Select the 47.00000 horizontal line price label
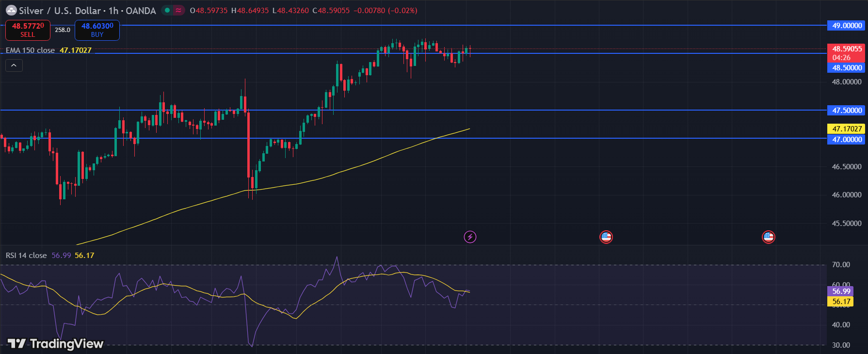Image resolution: width=868 pixels, height=354 pixels. click(x=847, y=140)
